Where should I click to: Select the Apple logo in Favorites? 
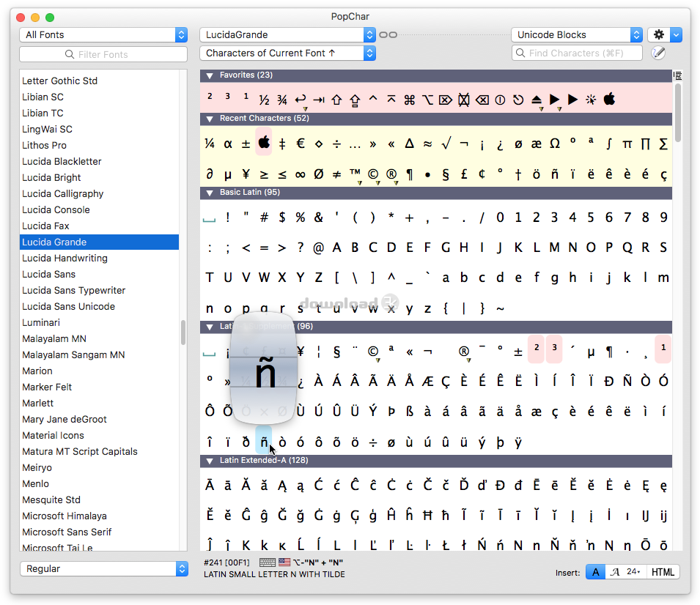pyautogui.click(x=609, y=100)
